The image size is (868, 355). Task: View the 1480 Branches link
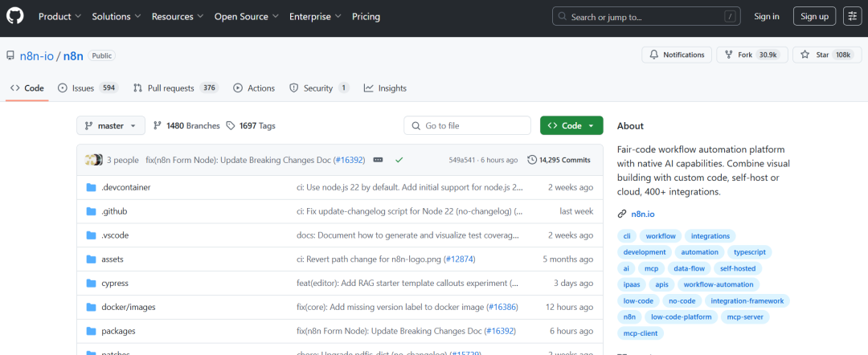(186, 125)
